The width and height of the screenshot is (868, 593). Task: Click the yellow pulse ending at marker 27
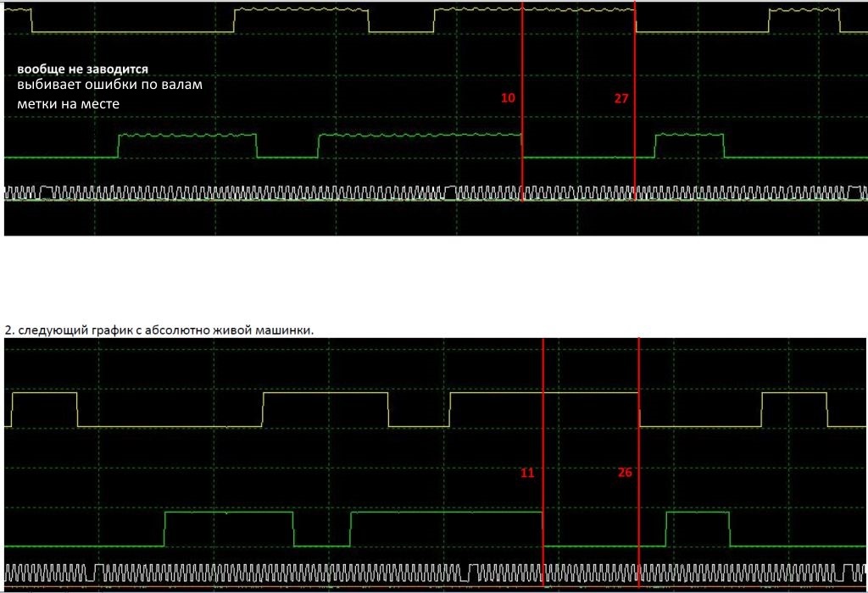coord(535,20)
